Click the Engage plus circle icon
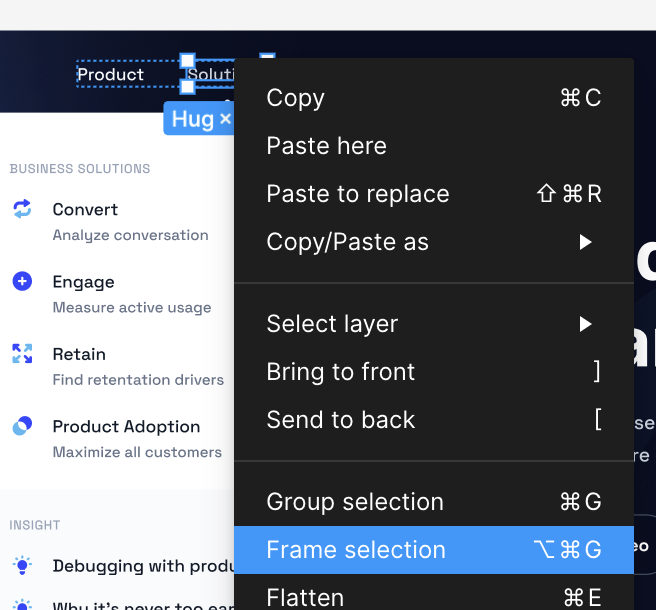656x610 pixels. click(22, 281)
